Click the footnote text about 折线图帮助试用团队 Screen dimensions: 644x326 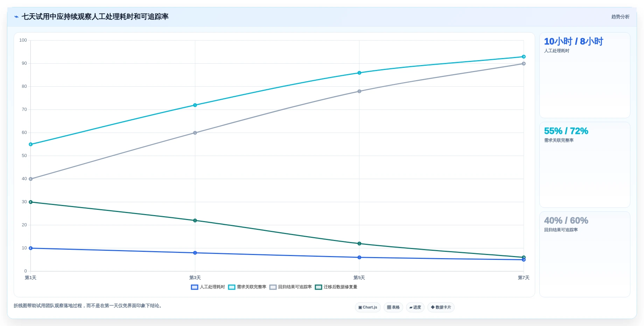[x=89, y=306]
